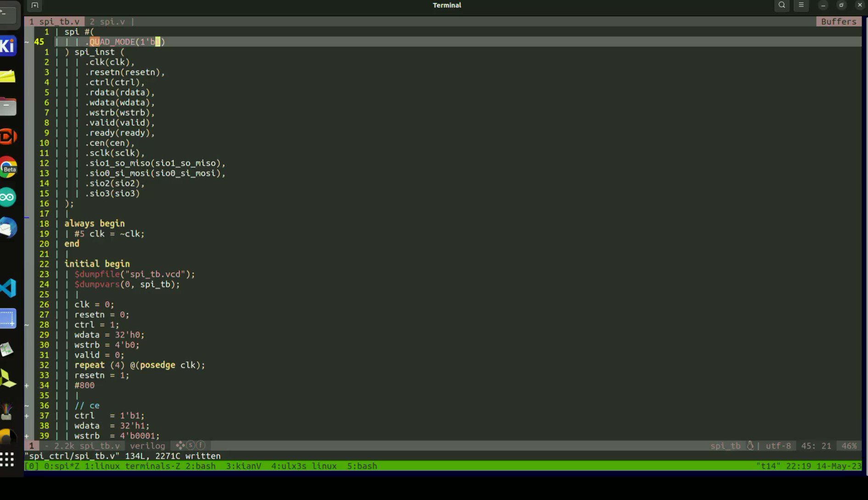Click the 46% position indicator
This screenshot has width=868, height=500.
(849, 446)
